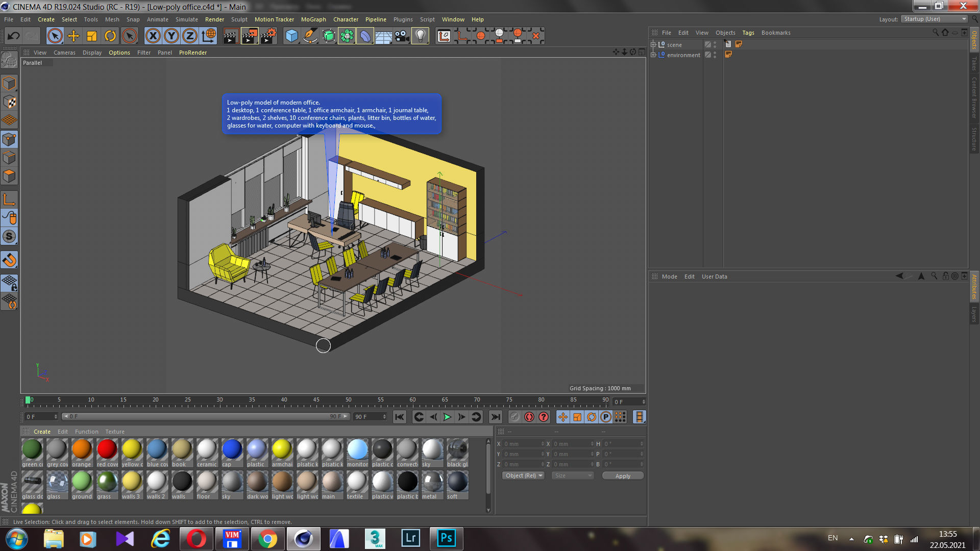980x551 pixels.
Task: Open Lightroom from taskbar
Action: click(411, 538)
